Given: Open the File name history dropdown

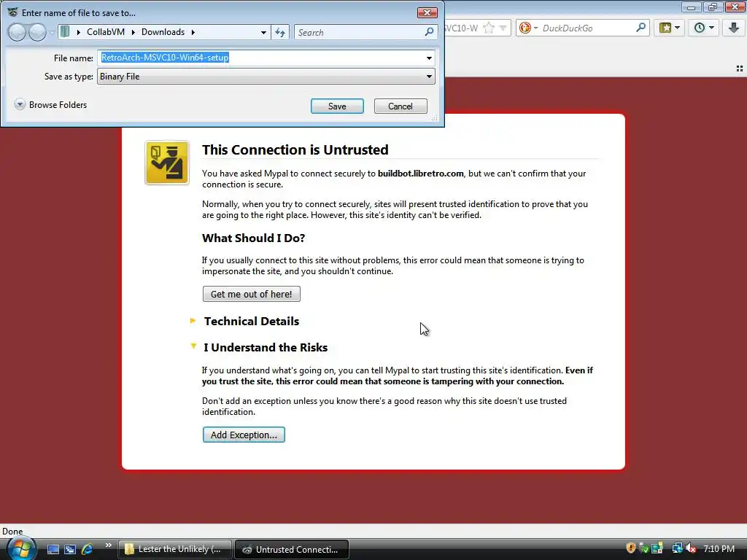Looking at the screenshot, I should coord(429,58).
